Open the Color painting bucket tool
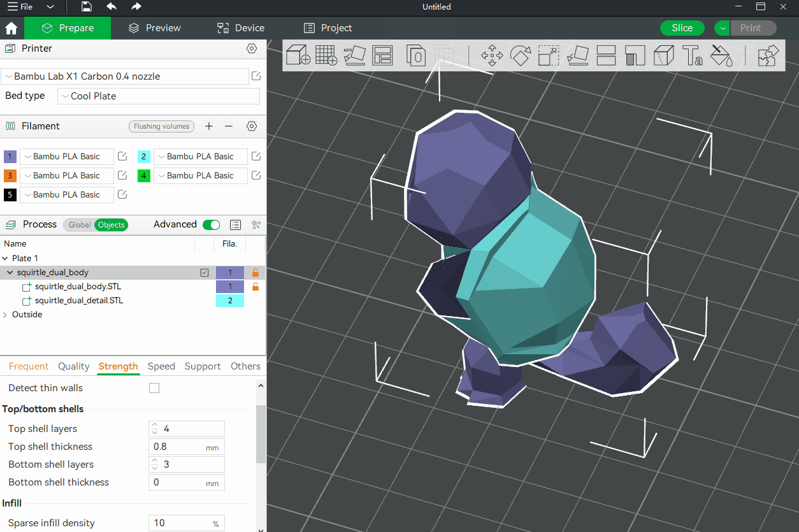 click(x=721, y=55)
